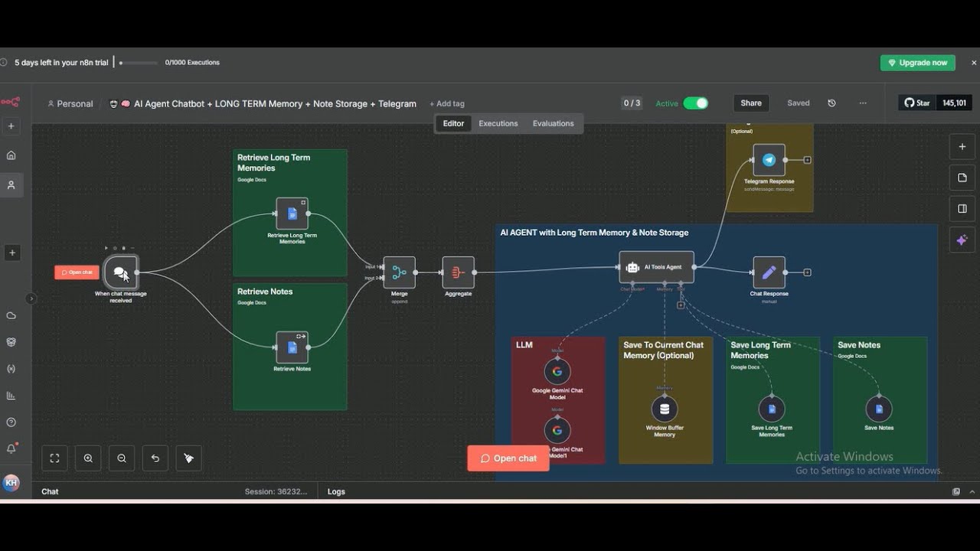Screen dimensions: 980x551
Task: Open the AI assistant sparkle button
Action: pyautogui.click(x=962, y=240)
